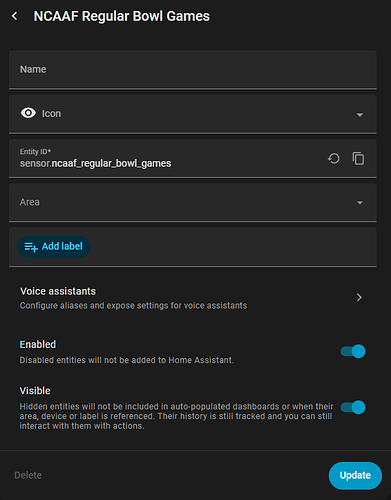
Task: Open Voice assistants settings row
Action: point(193,298)
